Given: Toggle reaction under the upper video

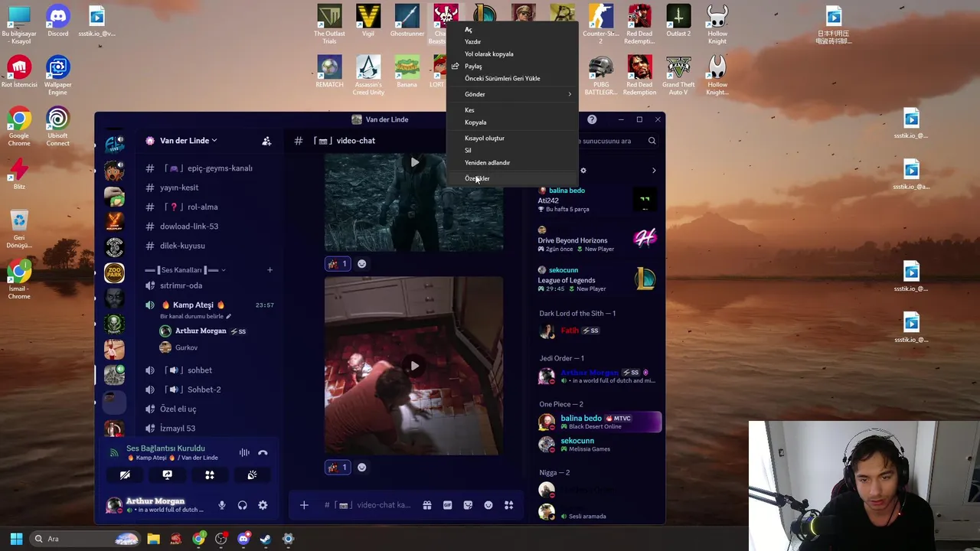Looking at the screenshot, I should (338, 264).
